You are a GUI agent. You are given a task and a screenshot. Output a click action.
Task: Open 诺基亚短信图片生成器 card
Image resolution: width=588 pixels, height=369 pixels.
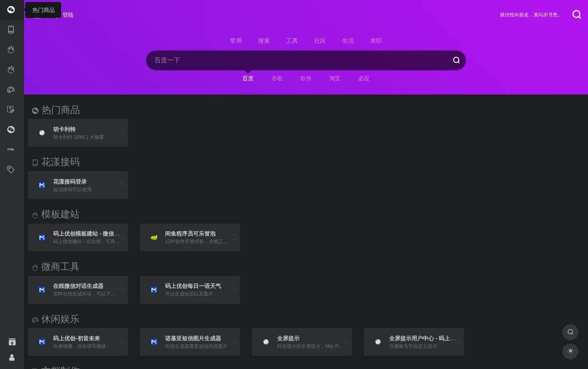click(190, 342)
